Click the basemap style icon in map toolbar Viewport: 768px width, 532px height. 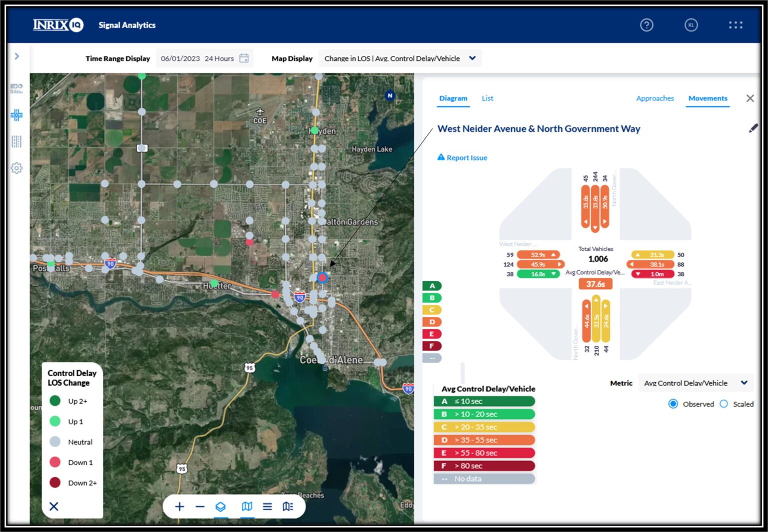pyautogui.click(x=246, y=506)
